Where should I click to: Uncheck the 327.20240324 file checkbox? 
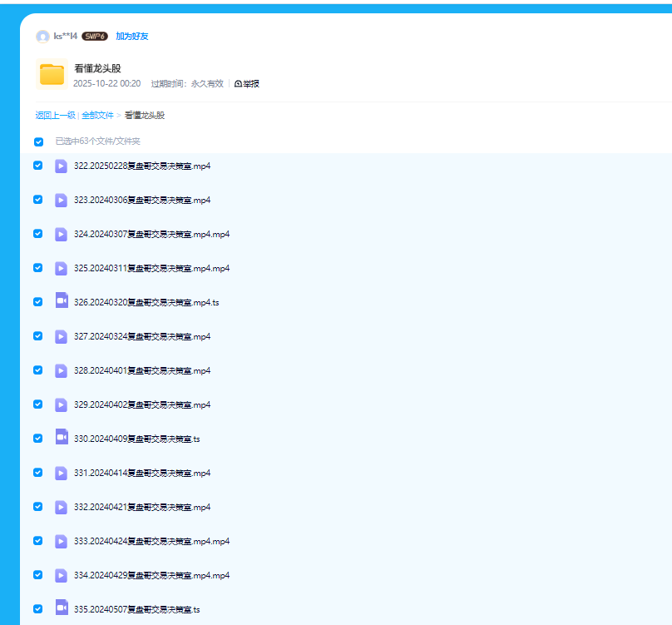37,336
